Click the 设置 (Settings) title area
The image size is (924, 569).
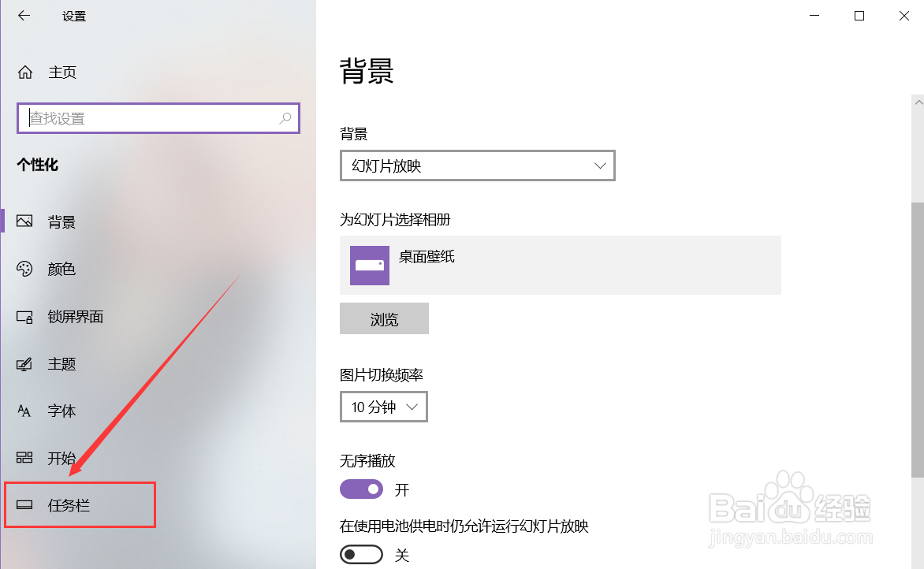click(x=74, y=15)
